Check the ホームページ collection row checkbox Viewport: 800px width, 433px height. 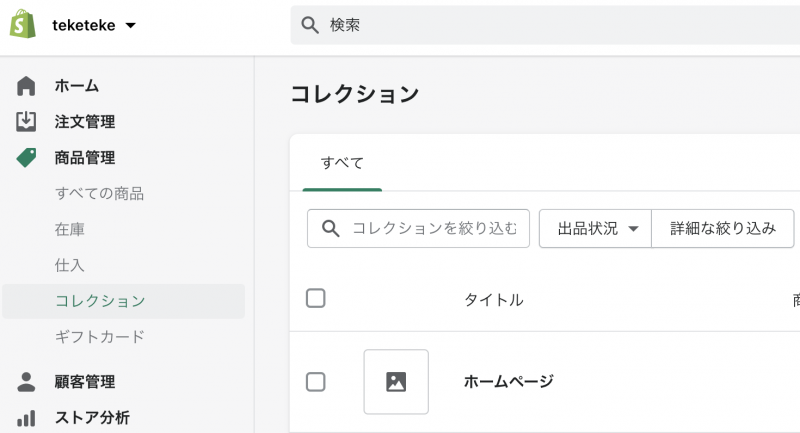(x=316, y=381)
